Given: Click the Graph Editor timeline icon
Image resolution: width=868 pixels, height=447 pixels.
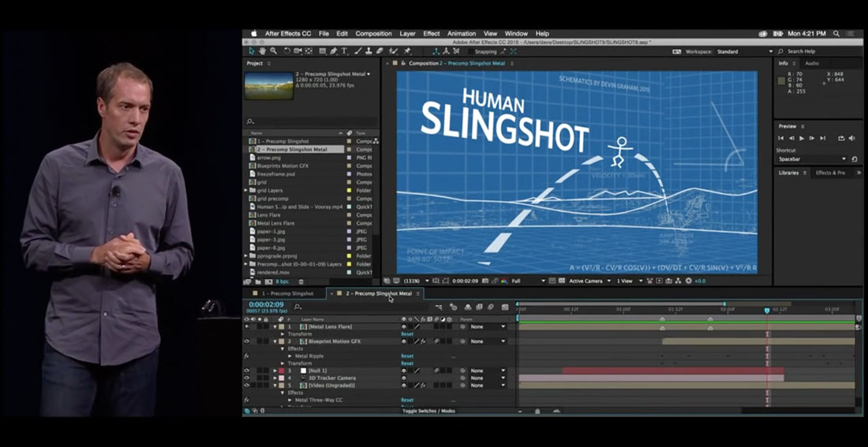Looking at the screenshot, I should (505, 307).
